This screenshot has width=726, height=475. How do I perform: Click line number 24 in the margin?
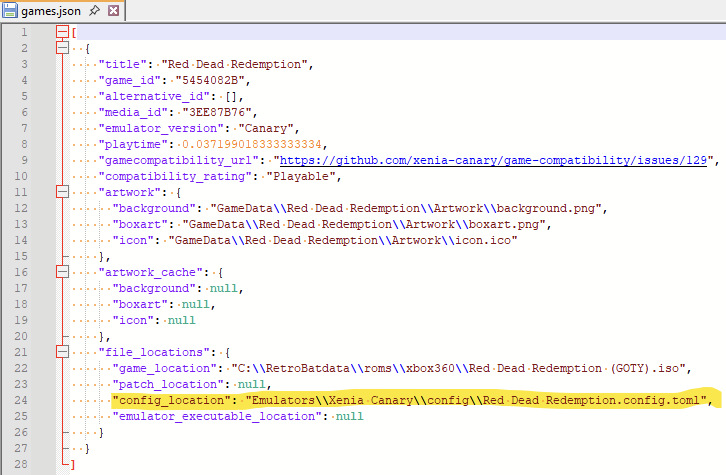click(22, 400)
